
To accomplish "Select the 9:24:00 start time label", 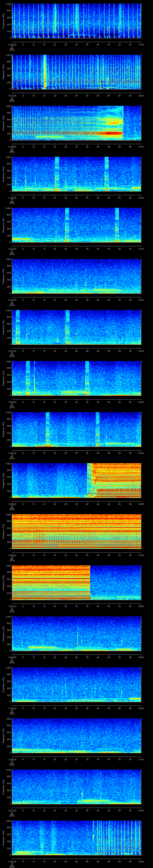I will pos(12,453).
